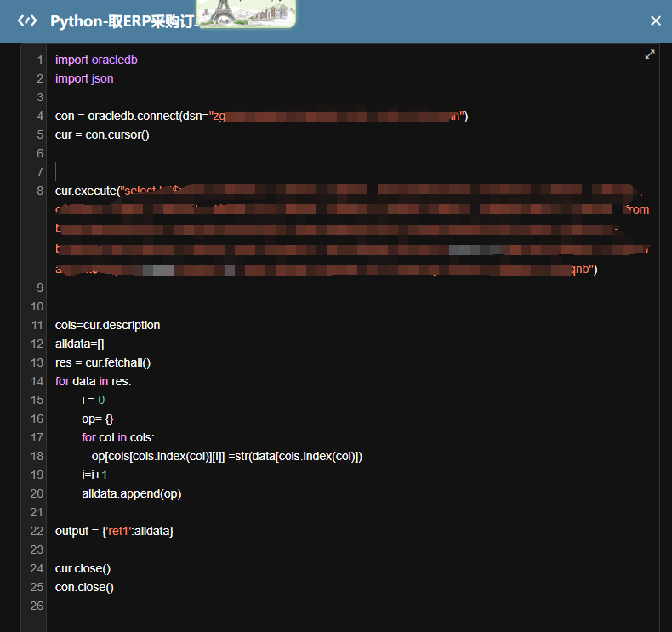Viewport: 672px width, 632px height.
Task: Click on the 'import json' line
Action: (84, 78)
